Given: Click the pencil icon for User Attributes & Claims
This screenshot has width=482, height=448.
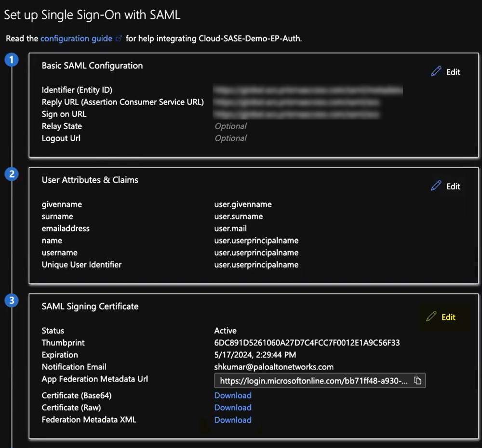Looking at the screenshot, I should [x=436, y=186].
